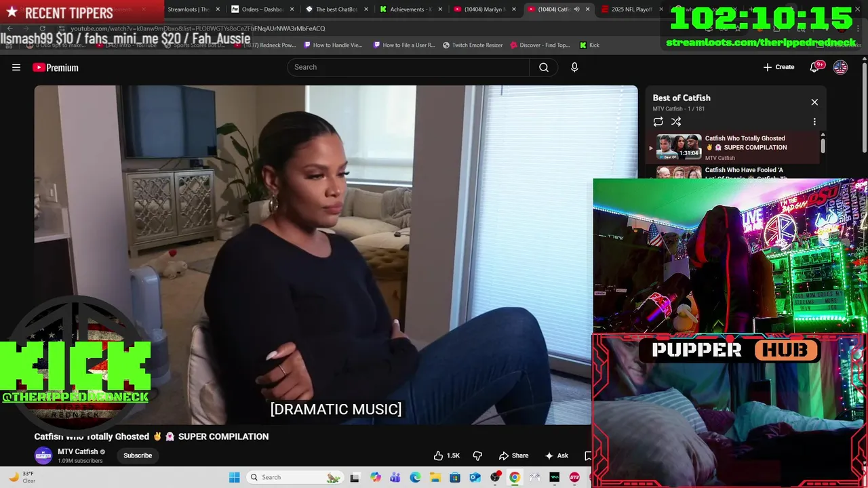Click the playlist panel scrollbar
The image size is (868, 488).
(x=823, y=146)
